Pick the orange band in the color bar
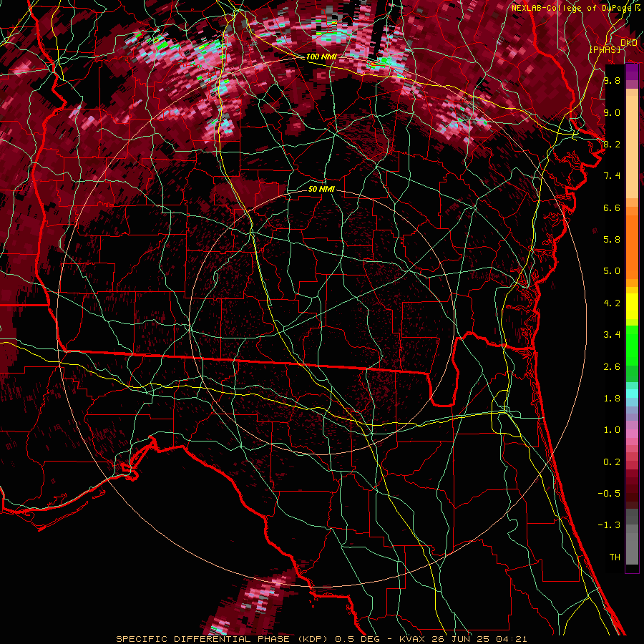This screenshot has height=644, width=644. point(632,248)
